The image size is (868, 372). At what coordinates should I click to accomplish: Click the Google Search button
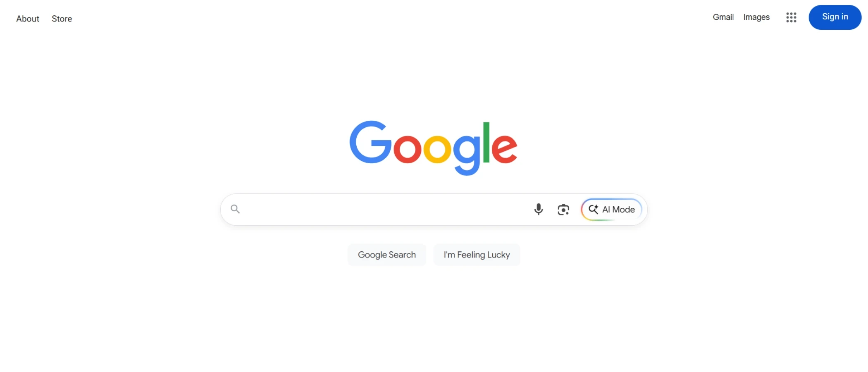pos(387,255)
